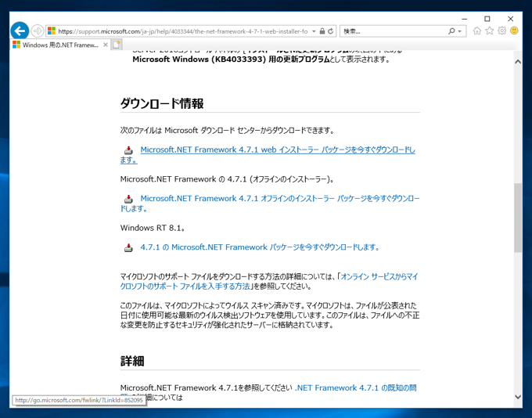Click the vertical scrollbar thumb

[x=518, y=218]
